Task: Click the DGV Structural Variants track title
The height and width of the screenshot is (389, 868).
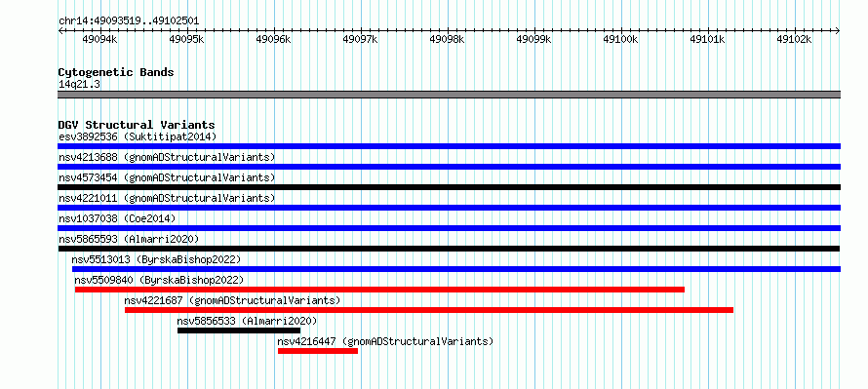Action: coord(137,125)
